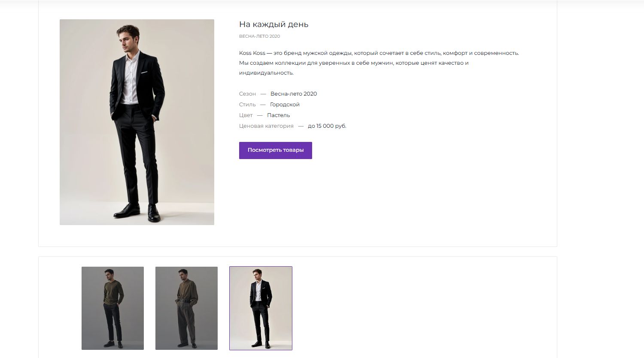Viewport: 644px width, 358px height.
Task: Click the "ВЕСНА-ЛЕТО 2020" subtitle under the heading
Action: point(259,36)
